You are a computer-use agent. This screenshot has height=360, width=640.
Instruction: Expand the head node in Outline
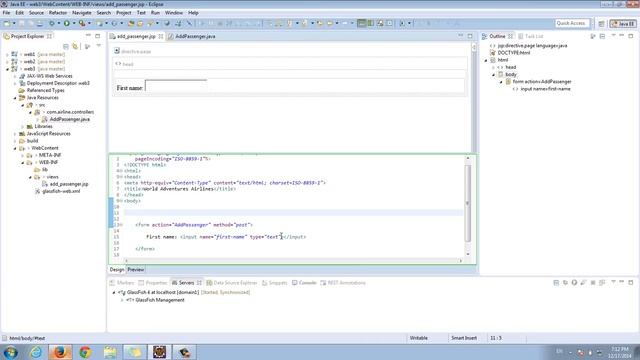(x=493, y=67)
